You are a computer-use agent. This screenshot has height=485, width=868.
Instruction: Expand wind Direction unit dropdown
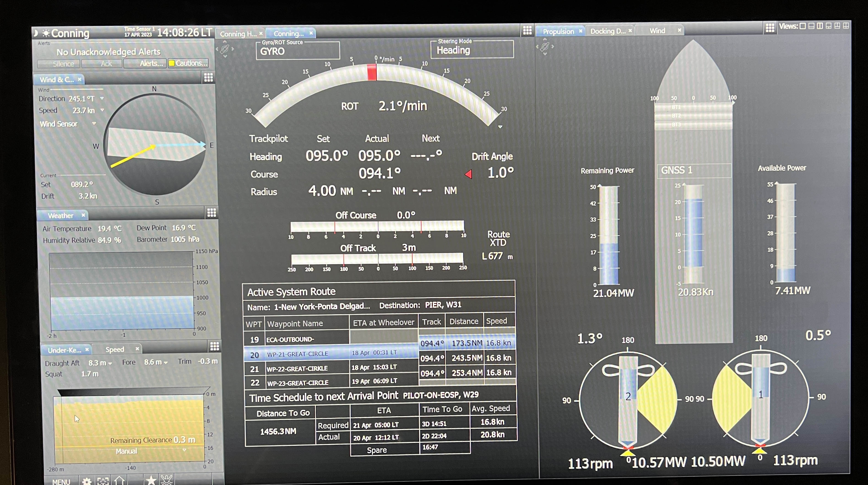[x=102, y=98]
